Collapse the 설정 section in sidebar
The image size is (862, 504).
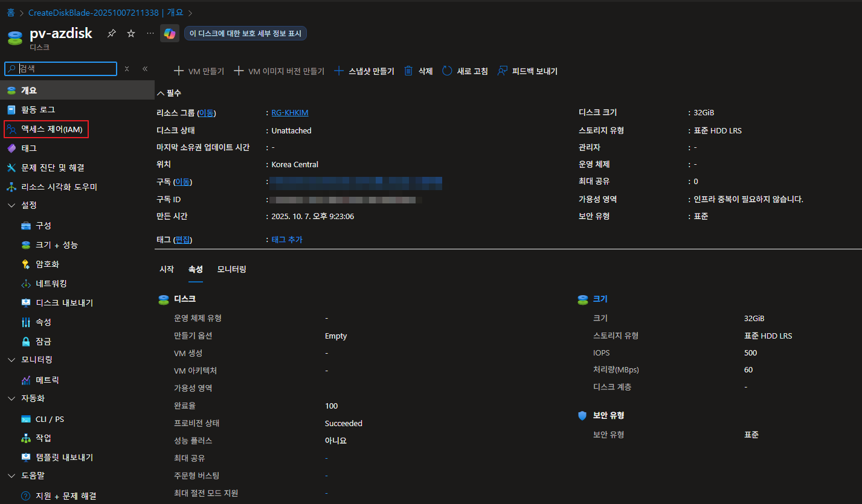click(11, 205)
